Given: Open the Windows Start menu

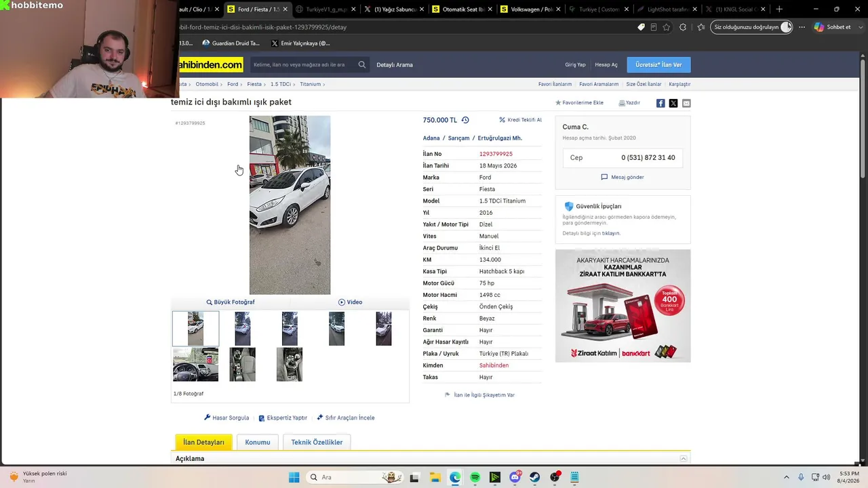Looking at the screenshot, I should pyautogui.click(x=294, y=477).
